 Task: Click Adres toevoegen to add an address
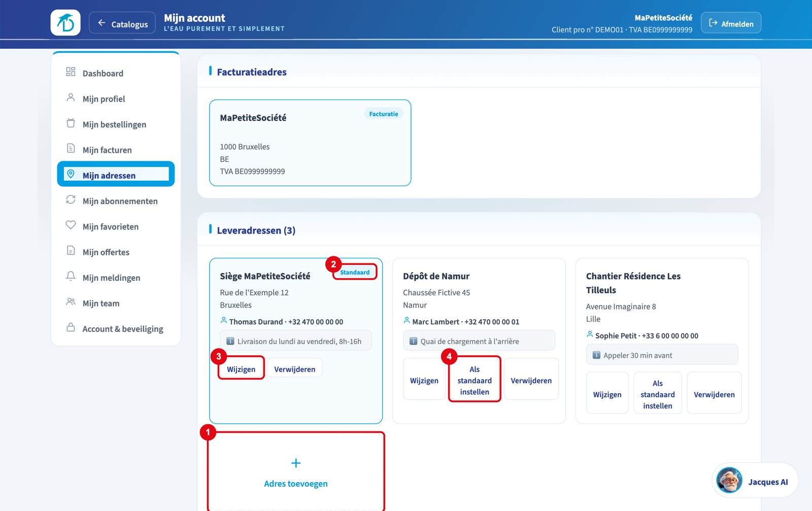pyautogui.click(x=296, y=471)
